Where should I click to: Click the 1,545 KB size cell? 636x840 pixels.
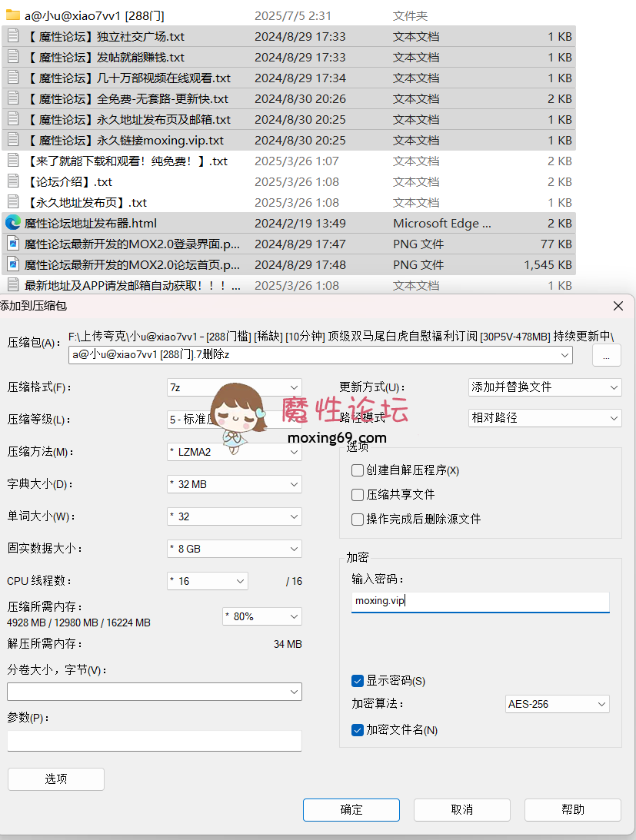tap(548, 264)
